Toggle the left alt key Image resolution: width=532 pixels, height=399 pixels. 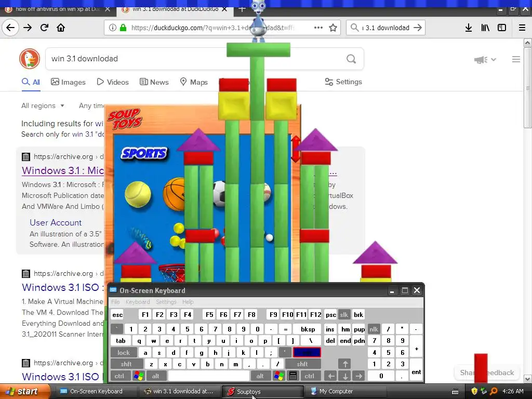[156, 376]
